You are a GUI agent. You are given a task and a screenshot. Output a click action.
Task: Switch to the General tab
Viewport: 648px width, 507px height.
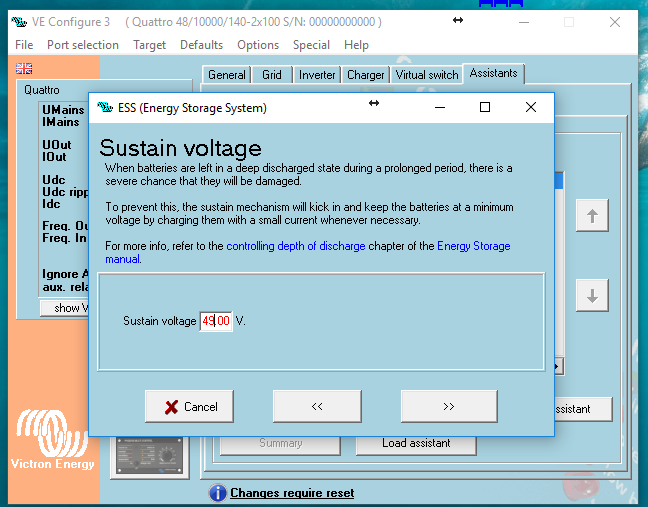pyautogui.click(x=226, y=75)
